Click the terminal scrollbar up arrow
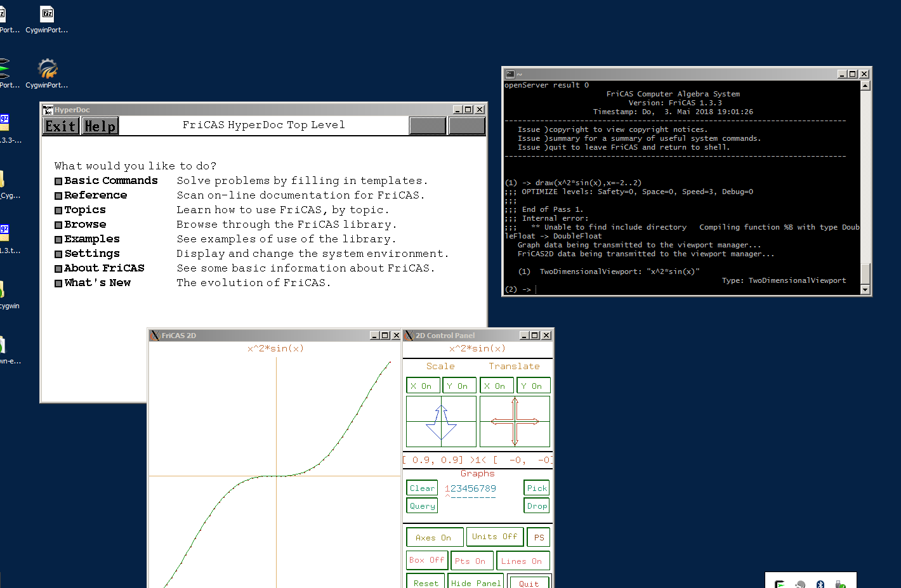The height and width of the screenshot is (588, 901). coord(865,86)
